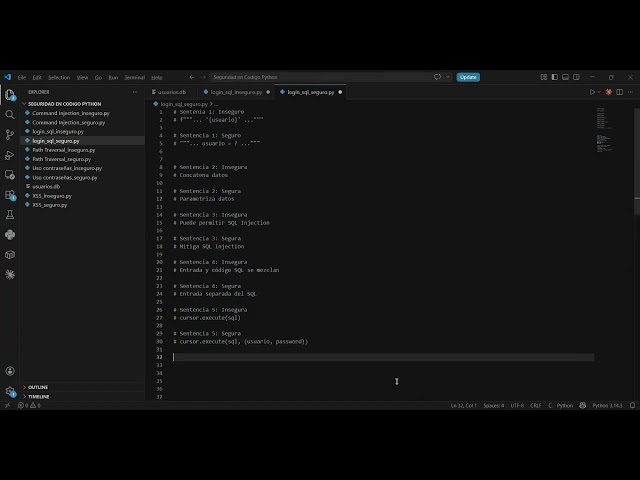Open the Go menu
This screenshot has width=640, height=480.
[98, 78]
